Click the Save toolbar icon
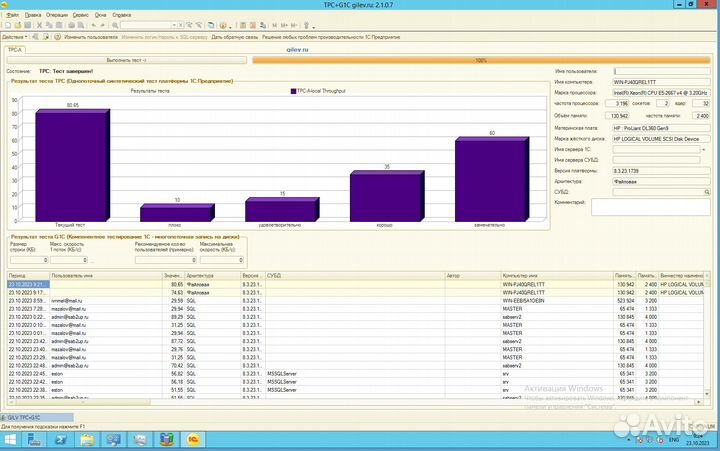 (28, 25)
